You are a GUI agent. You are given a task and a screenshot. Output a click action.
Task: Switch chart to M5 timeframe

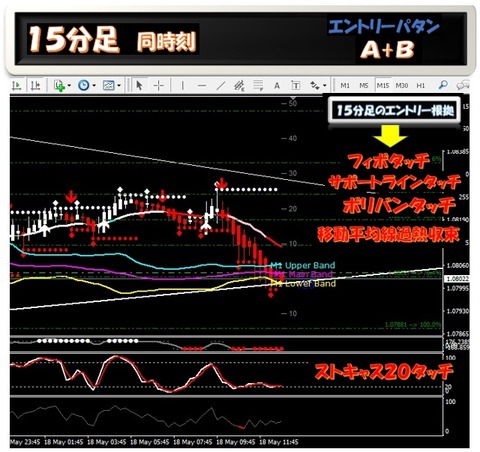364,86
